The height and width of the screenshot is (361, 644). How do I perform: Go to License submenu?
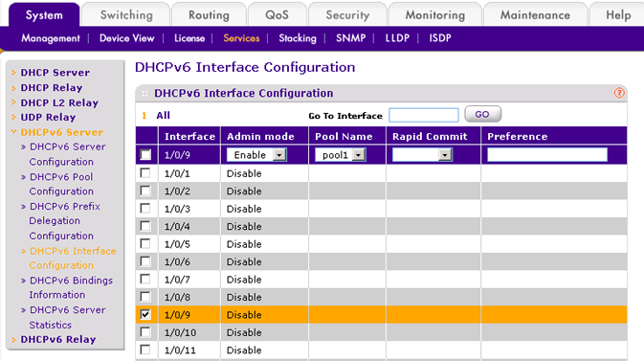tap(189, 38)
